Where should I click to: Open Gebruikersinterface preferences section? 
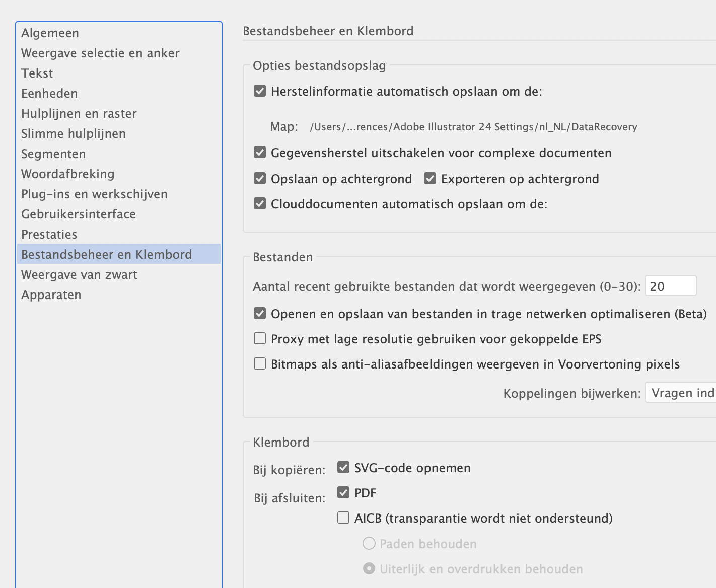pyautogui.click(x=79, y=214)
